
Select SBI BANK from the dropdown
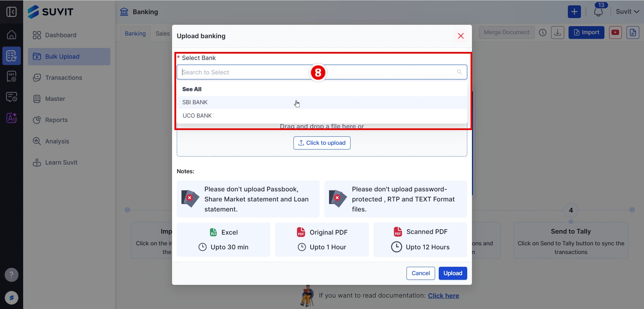195,102
